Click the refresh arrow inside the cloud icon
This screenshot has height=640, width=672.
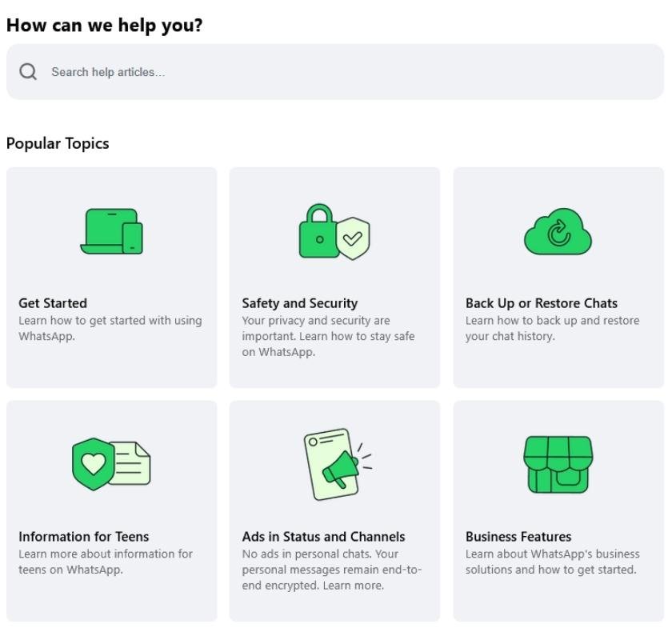pyautogui.click(x=561, y=231)
